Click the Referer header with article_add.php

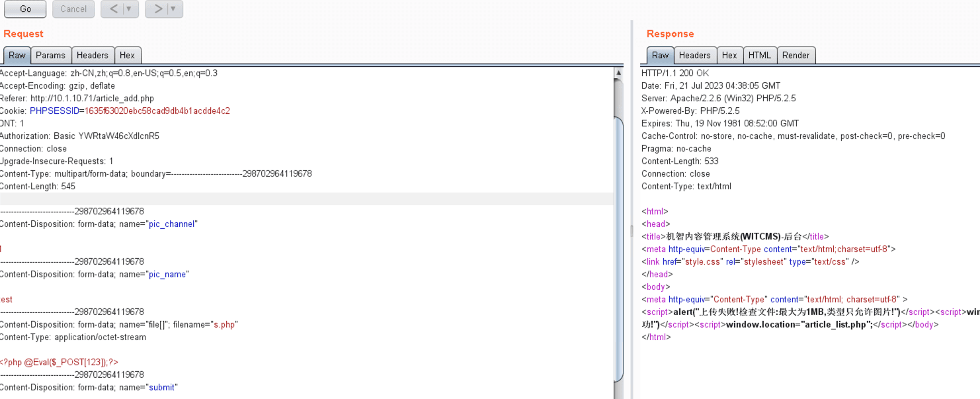(77, 99)
